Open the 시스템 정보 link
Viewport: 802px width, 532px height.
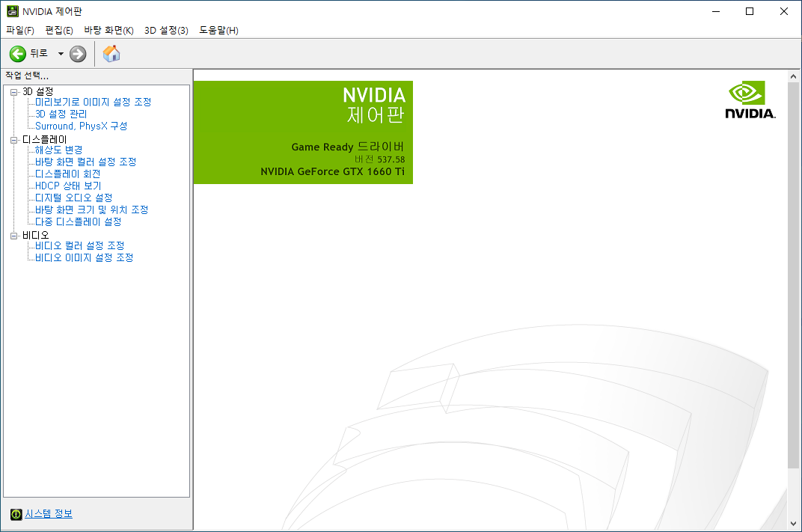coord(49,513)
